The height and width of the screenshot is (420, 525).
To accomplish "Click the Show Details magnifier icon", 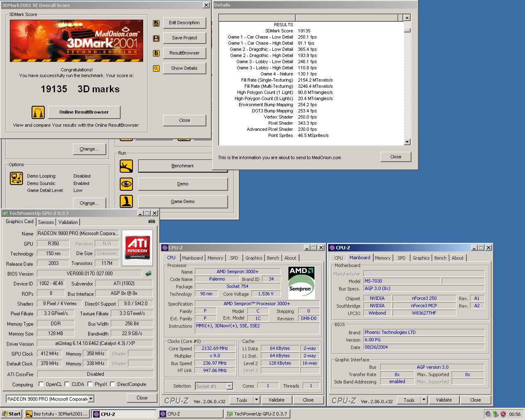I will pyautogui.click(x=156, y=68).
